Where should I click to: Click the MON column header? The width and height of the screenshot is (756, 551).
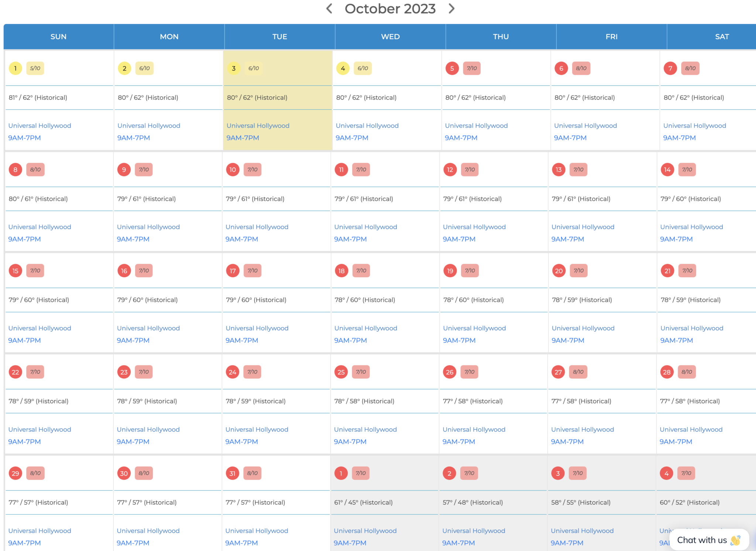169,37
